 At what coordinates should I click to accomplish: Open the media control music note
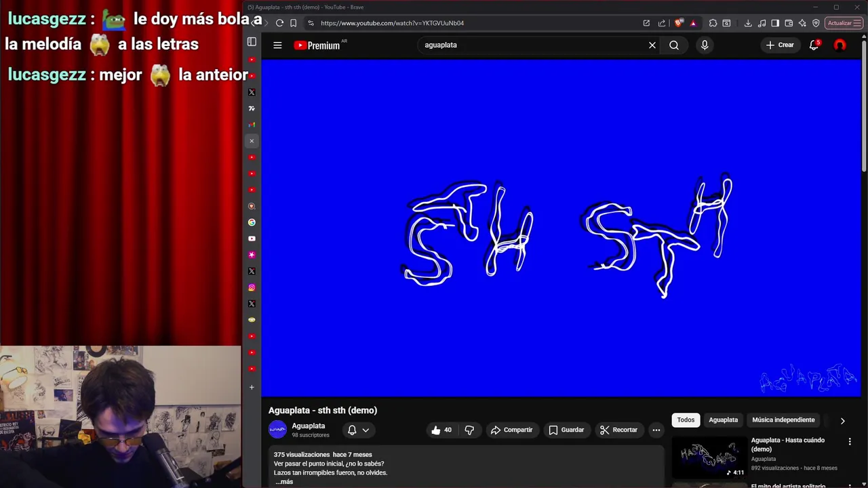[762, 23]
